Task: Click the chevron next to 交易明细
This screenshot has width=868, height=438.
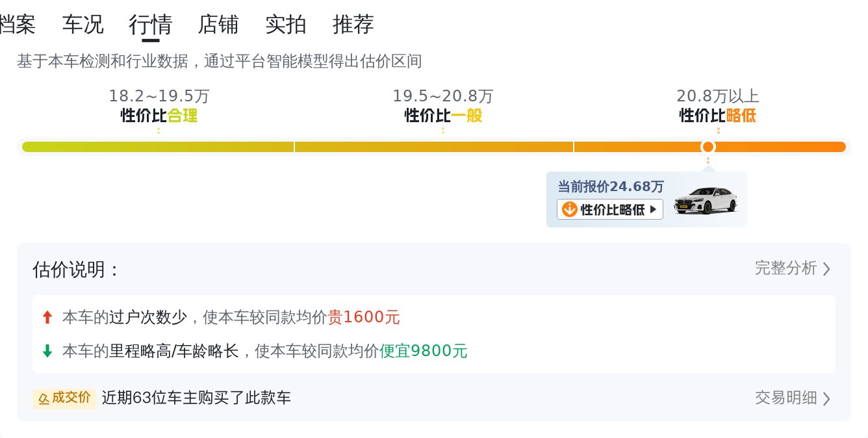Action: tap(826, 398)
